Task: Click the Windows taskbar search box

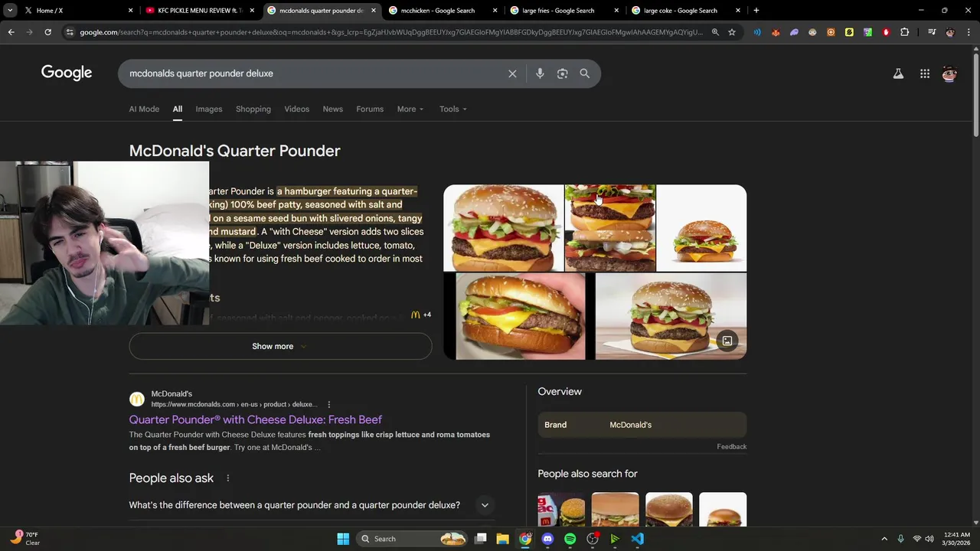Action: (413, 539)
